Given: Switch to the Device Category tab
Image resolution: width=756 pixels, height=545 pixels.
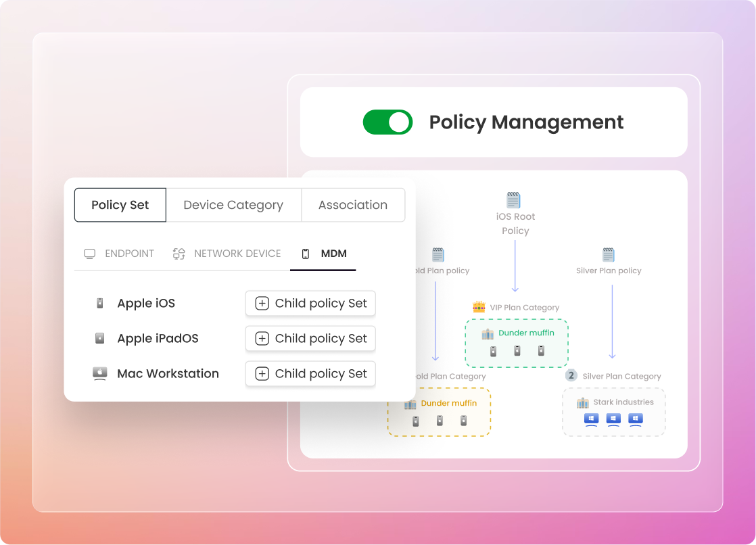Looking at the screenshot, I should click(x=233, y=205).
